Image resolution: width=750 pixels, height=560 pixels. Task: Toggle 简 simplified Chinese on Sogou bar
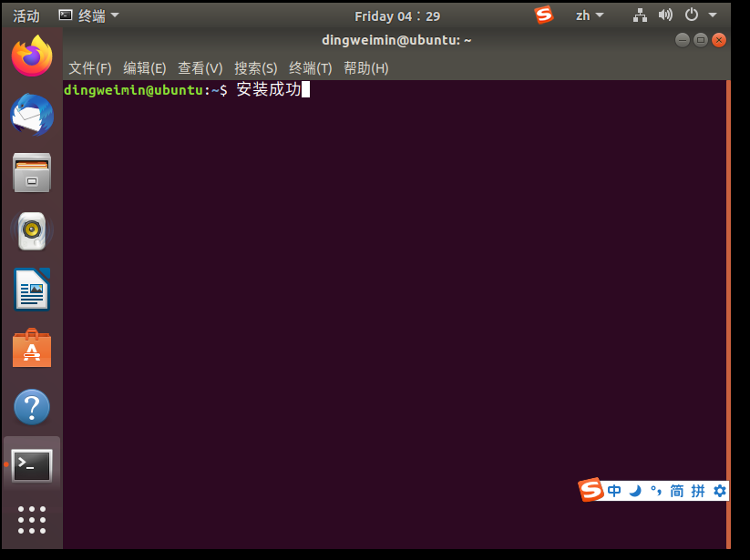click(677, 491)
